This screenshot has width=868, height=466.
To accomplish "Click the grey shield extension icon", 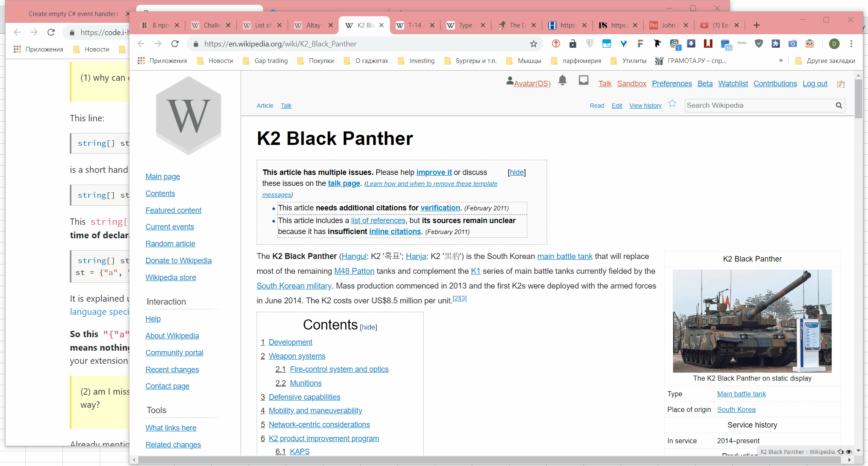I will pos(590,44).
